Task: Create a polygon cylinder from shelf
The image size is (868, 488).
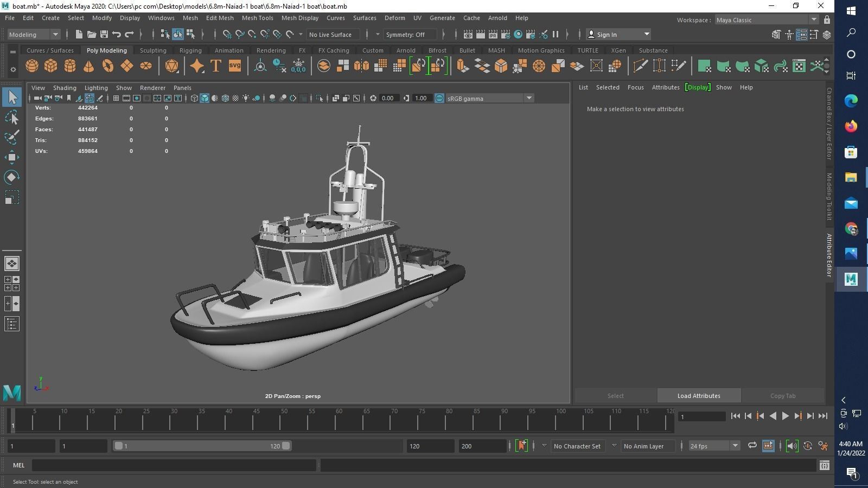Action: pyautogui.click(x=70, y=66)
